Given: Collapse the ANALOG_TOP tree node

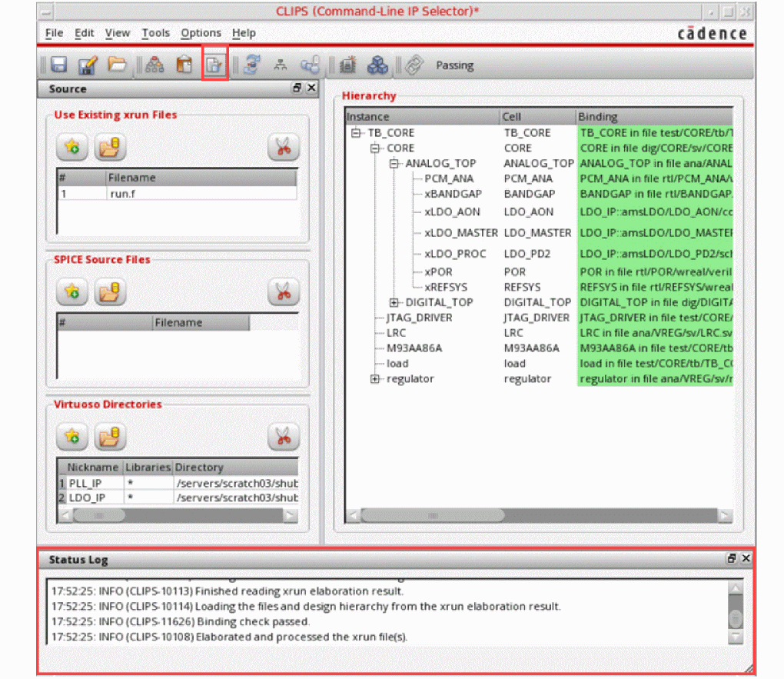Looking at the screenshot, I should pyautogui.click(x=394, y=164).
